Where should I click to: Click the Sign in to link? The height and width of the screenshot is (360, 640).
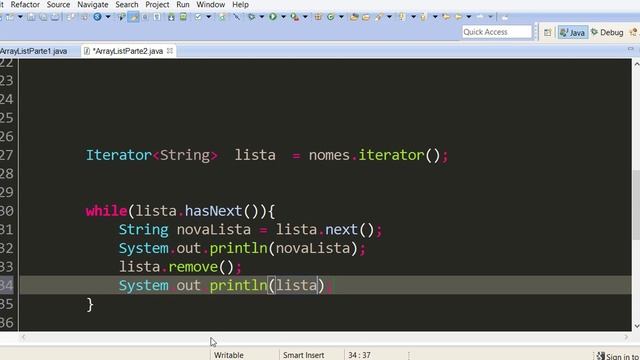[x=622, y=356]
